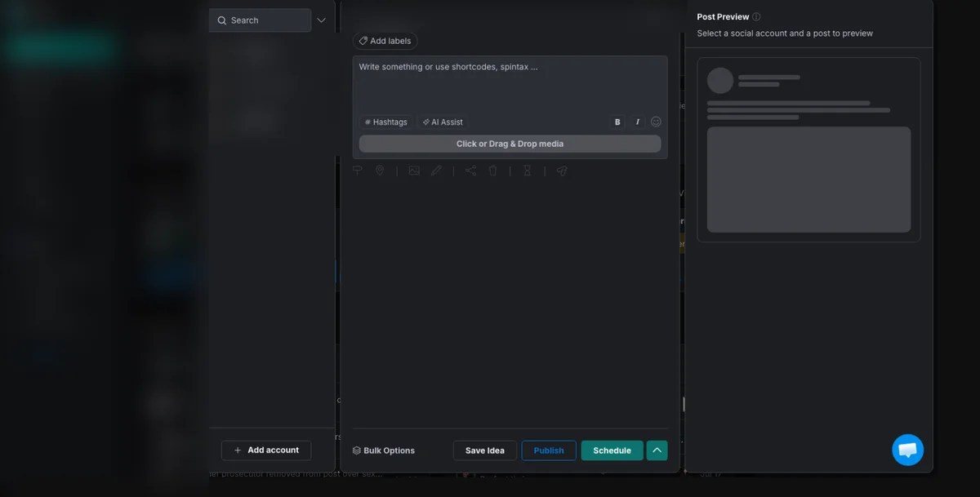Add labels to the post
The image size is (980, 497).
(x=385, y=41)
